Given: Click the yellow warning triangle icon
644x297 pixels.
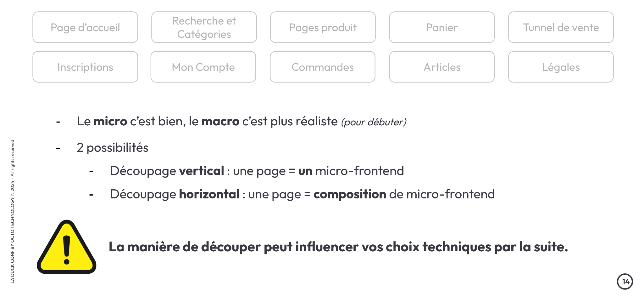Looking at the screenshot, I should [x=67, y=247].
